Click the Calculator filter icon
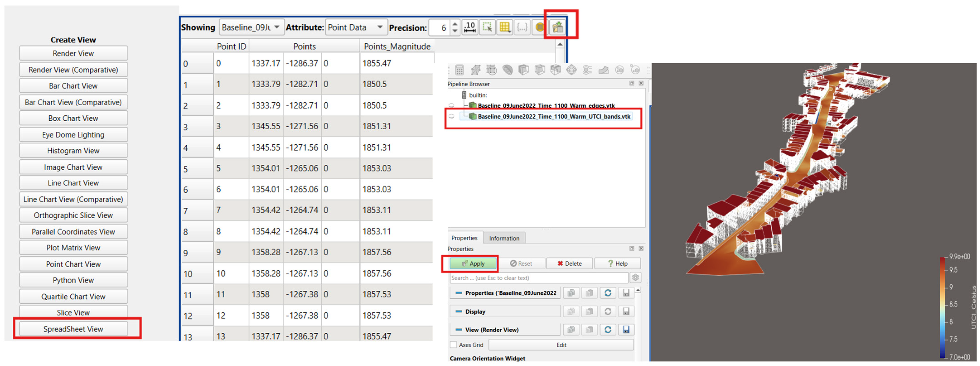The image size is (980, 366). coord(459,70)
